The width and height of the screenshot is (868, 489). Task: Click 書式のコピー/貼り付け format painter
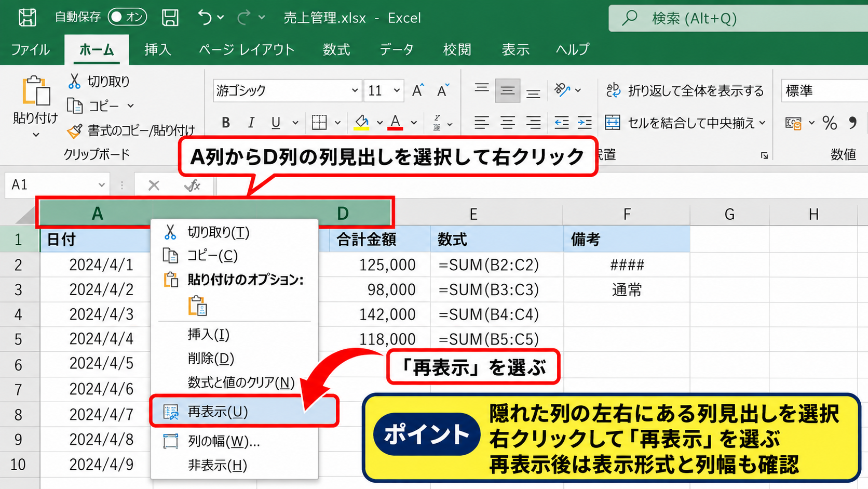click(131, 130)
